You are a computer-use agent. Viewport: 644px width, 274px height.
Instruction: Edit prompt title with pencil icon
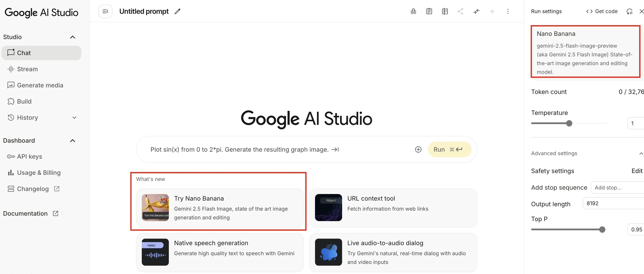point(177,12)
